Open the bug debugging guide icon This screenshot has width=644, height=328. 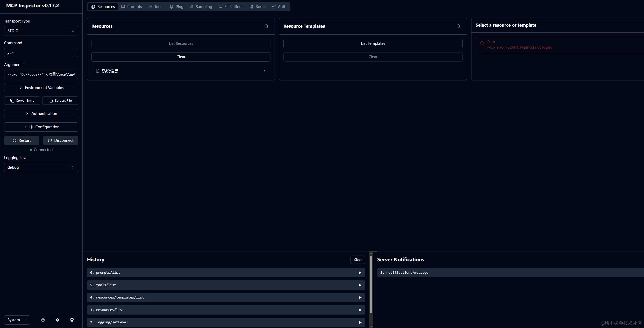tap(58, 320)
